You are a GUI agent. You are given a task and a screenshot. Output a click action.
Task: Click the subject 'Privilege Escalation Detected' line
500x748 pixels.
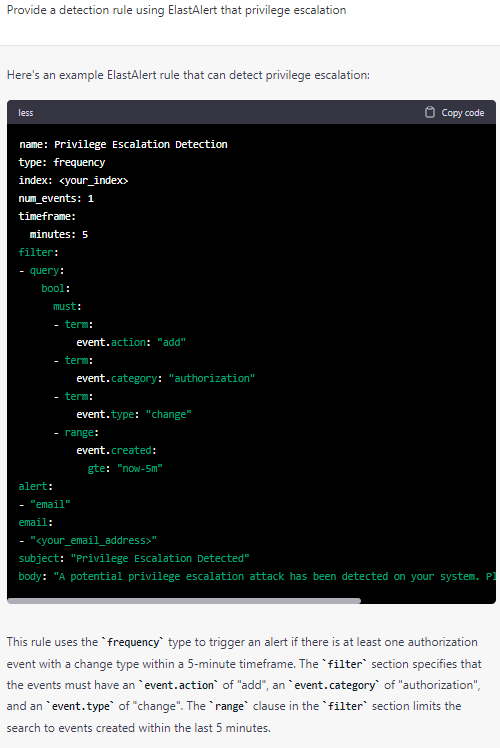134,558
